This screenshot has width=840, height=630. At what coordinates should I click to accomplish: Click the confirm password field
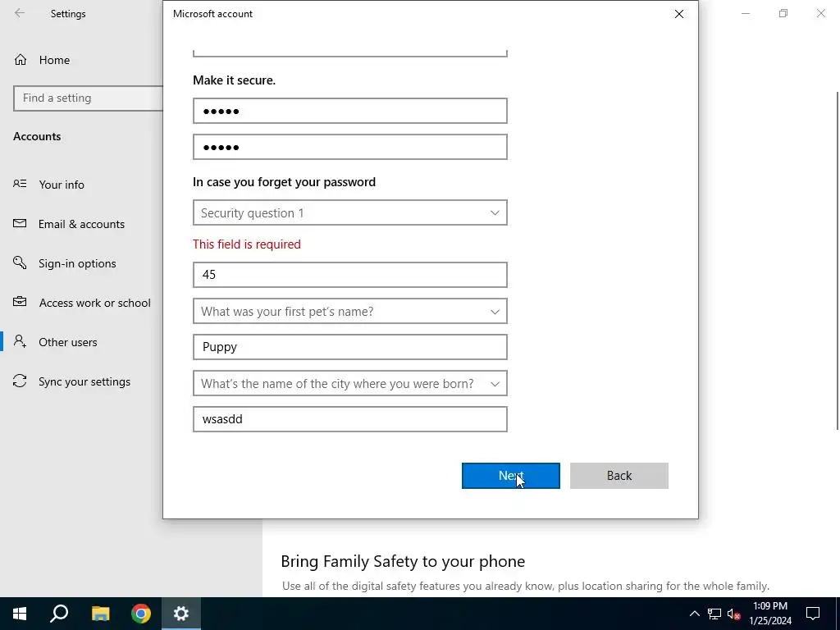click(349, 147)
